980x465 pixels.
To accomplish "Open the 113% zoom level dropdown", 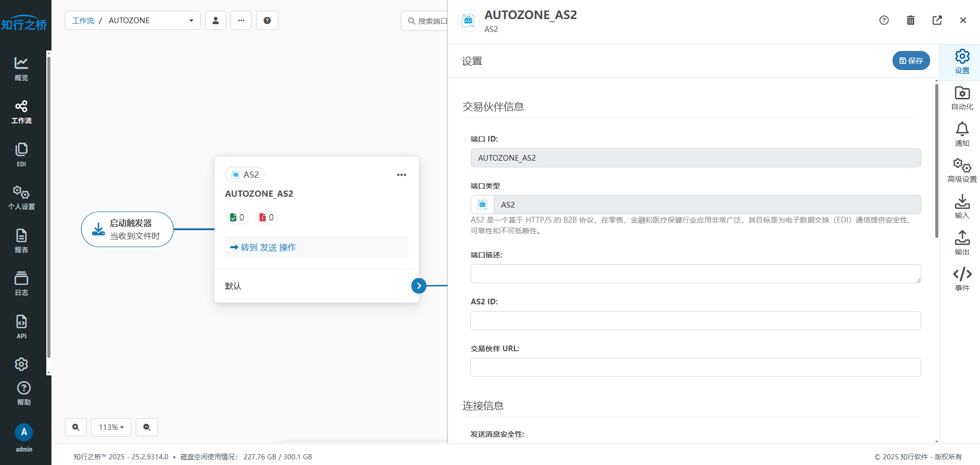I will click(111, 427).
